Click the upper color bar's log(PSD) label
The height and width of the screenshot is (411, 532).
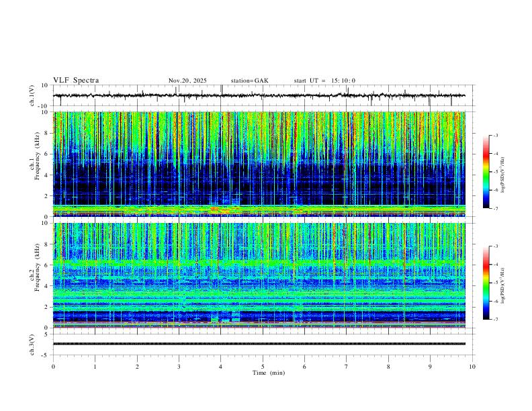503,175
